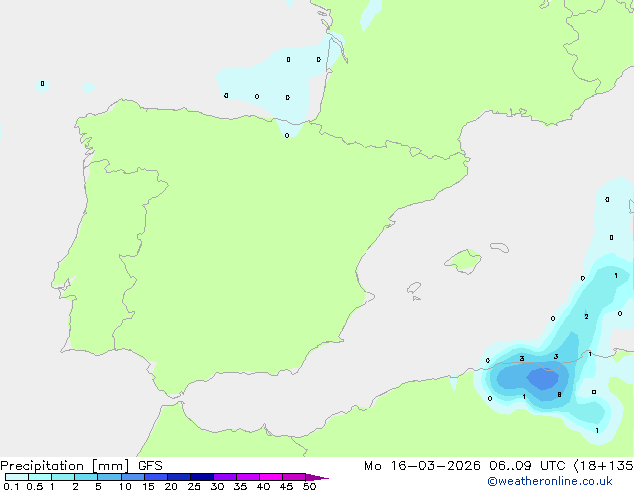Select the 30–35 mm purple legend swatch

coord(225,477)
